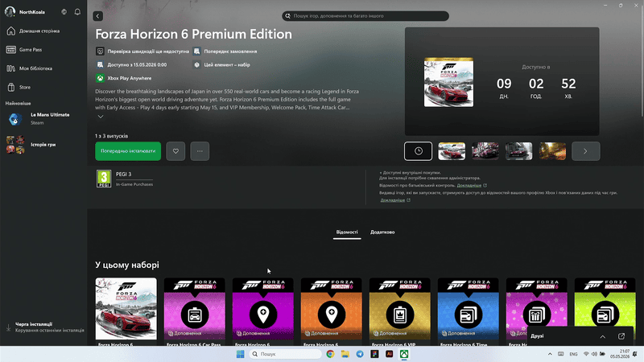Switch to Відомості tab
The height and width of the screenshot is (362, 644).
pyautogui.click(x=347, y=232)
